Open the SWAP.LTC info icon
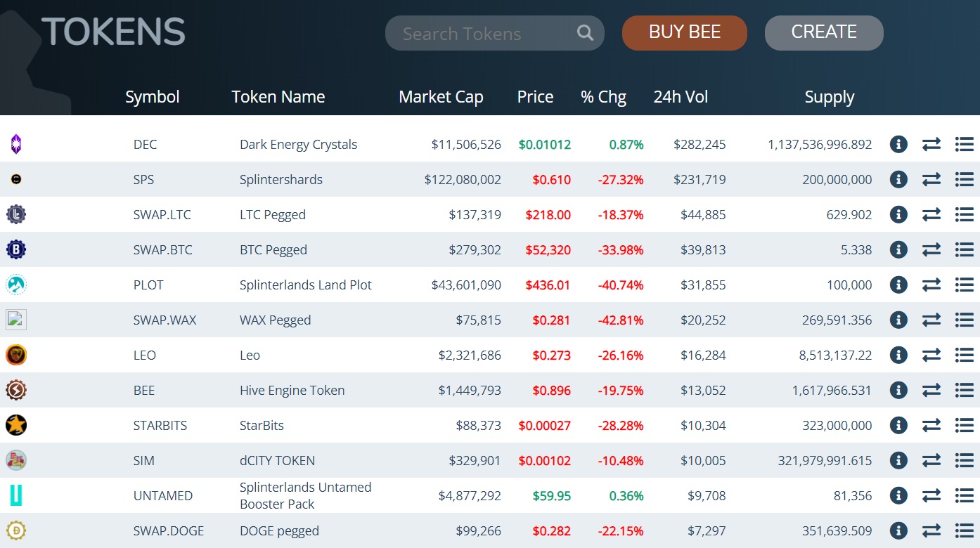This screenshot has height=548, width=980. point(898,214)
